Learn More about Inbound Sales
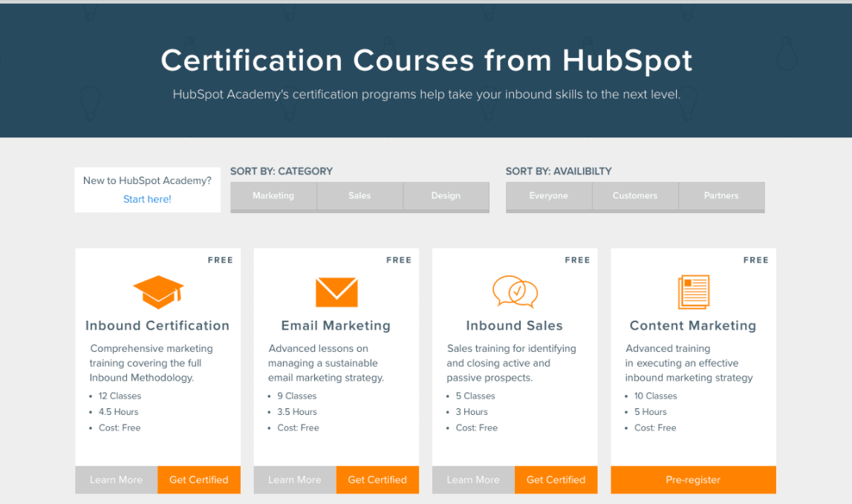Viewport: 852px width, 504px height. click(x=473, y=480)
